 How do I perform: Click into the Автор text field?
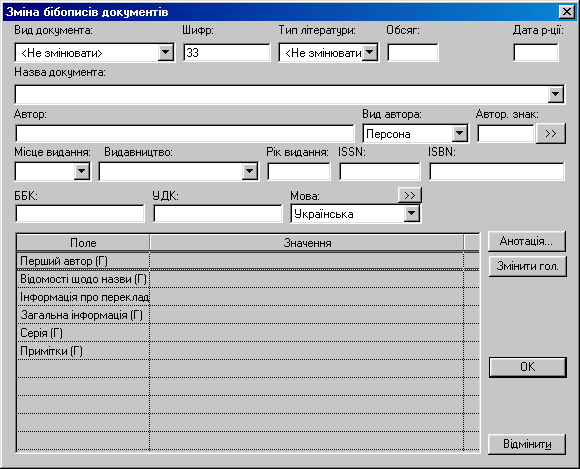(185, 134)
